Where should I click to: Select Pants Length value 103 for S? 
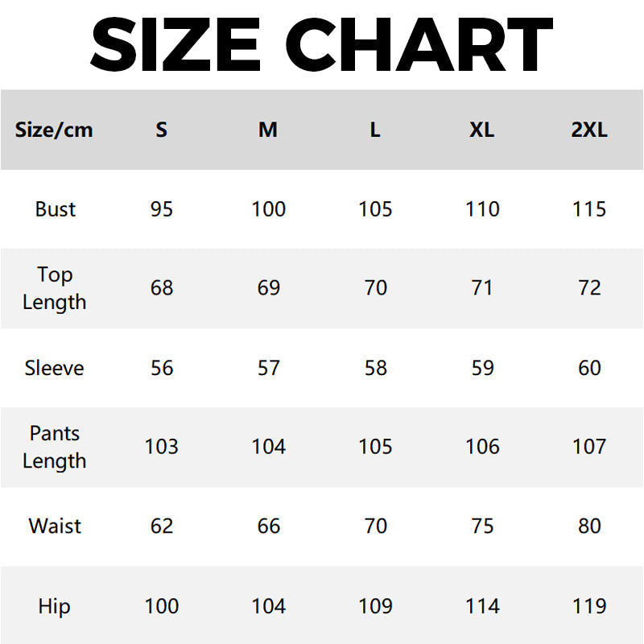(162, 447)
